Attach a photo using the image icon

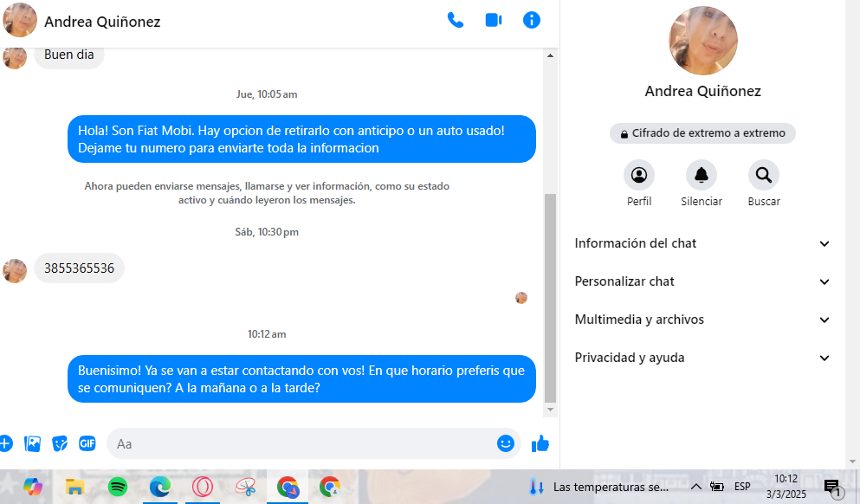(x=32, y=443)
